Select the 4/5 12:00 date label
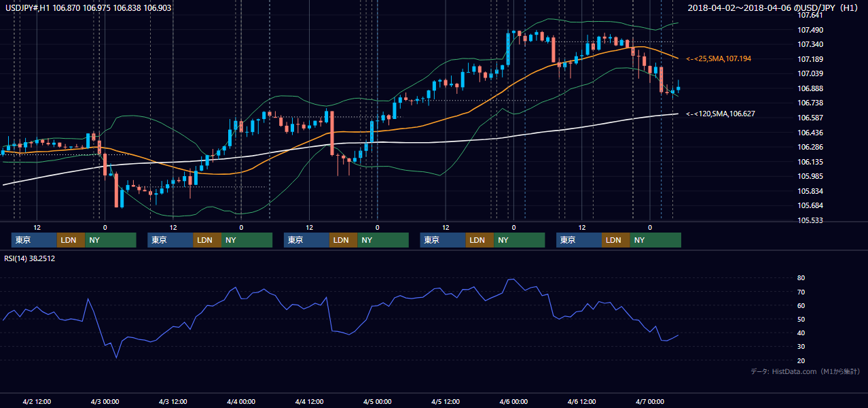This screenshot has height=408, width=868. click(x=446, y=401)
